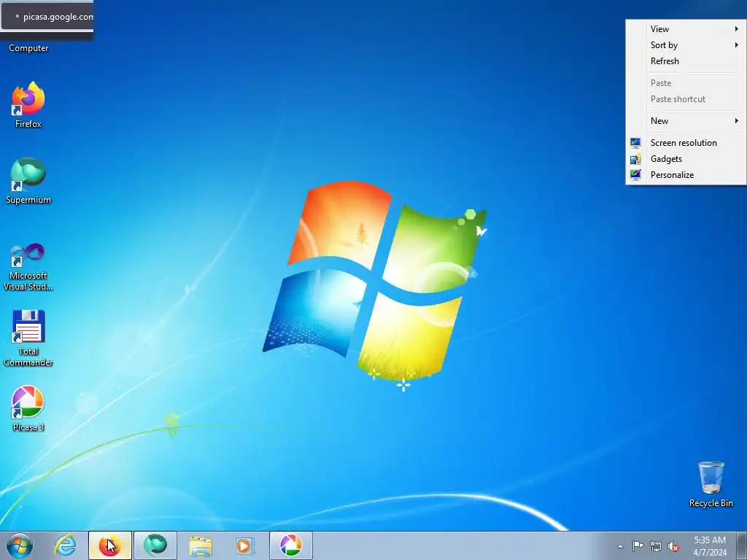Launch Internet Explorer from the taskbar
Viewport: 747px width, 560px height.
tap(65, 545)
